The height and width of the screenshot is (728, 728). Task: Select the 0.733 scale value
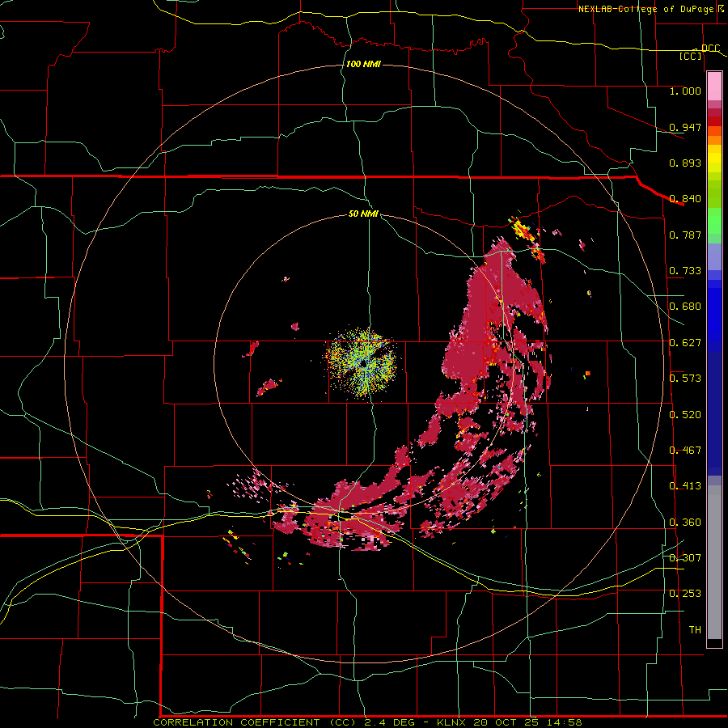(x=685, y=271)
